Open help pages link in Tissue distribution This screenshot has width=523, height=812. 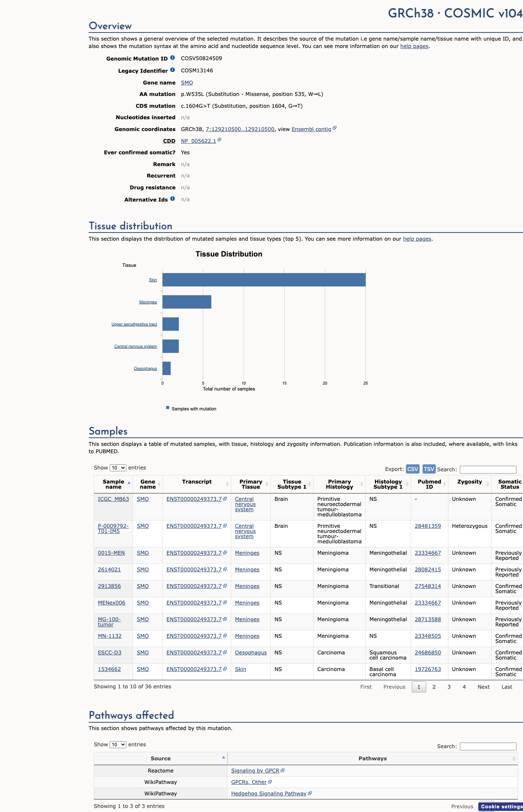click(417, 239)
